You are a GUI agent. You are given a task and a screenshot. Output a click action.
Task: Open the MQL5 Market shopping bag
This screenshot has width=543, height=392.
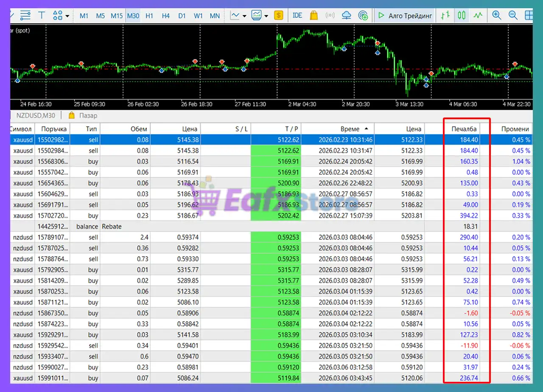(x=314, y=15)
